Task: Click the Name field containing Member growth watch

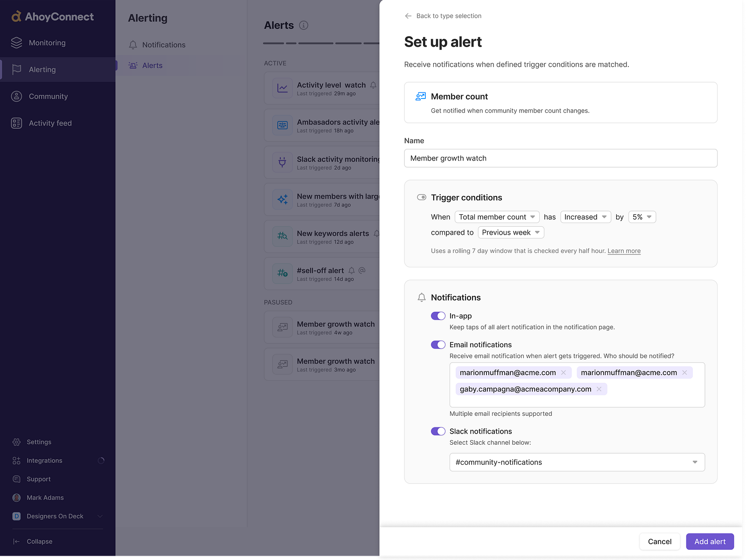Action: [560, 158]
